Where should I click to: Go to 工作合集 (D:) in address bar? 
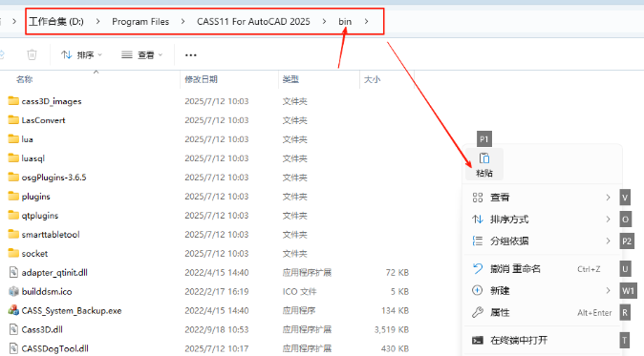[56, 21]
